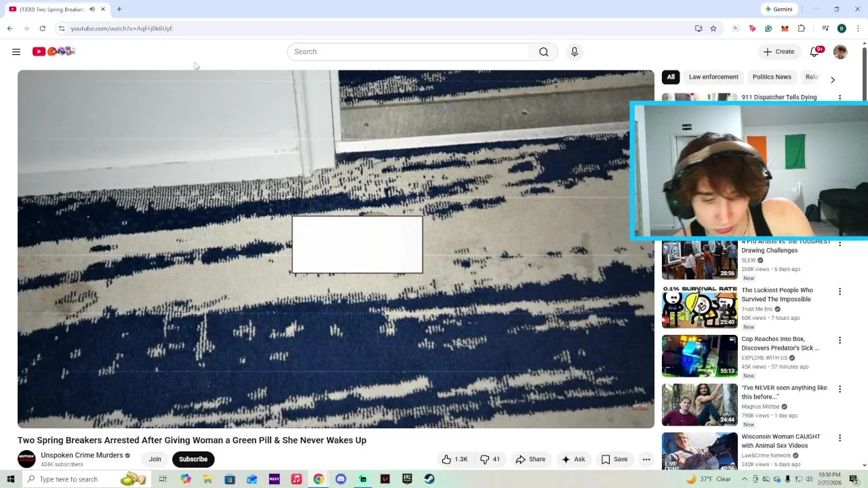This screenshot has height=488, width=868.
Task: Click the Windows Start button
Action: (x=10, y=479)
